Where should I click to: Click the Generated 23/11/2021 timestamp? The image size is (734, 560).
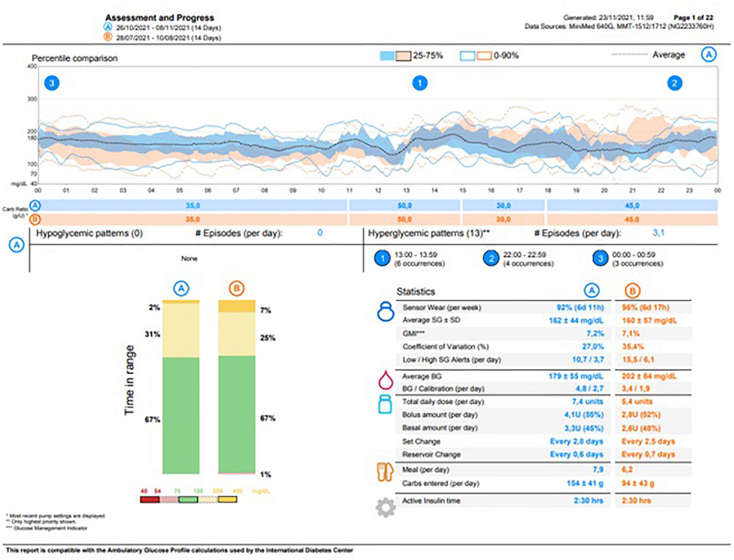[608, 17]
